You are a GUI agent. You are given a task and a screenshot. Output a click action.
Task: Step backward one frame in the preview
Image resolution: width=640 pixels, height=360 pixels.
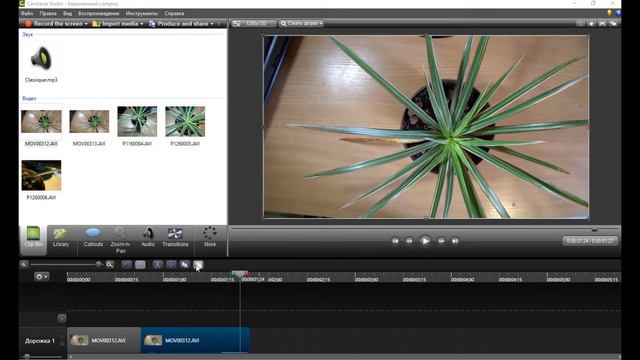pyautogui.click(x=409, y=241)
